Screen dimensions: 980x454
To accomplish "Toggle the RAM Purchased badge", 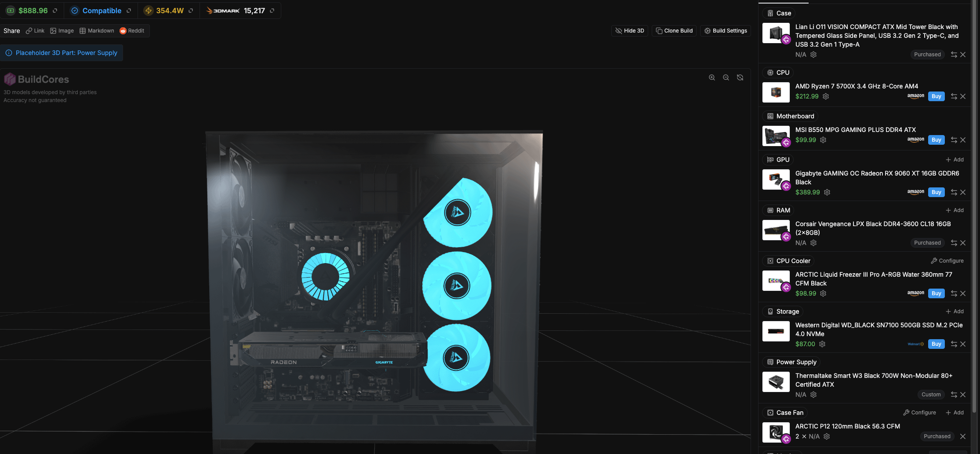I will click(927, 243).
